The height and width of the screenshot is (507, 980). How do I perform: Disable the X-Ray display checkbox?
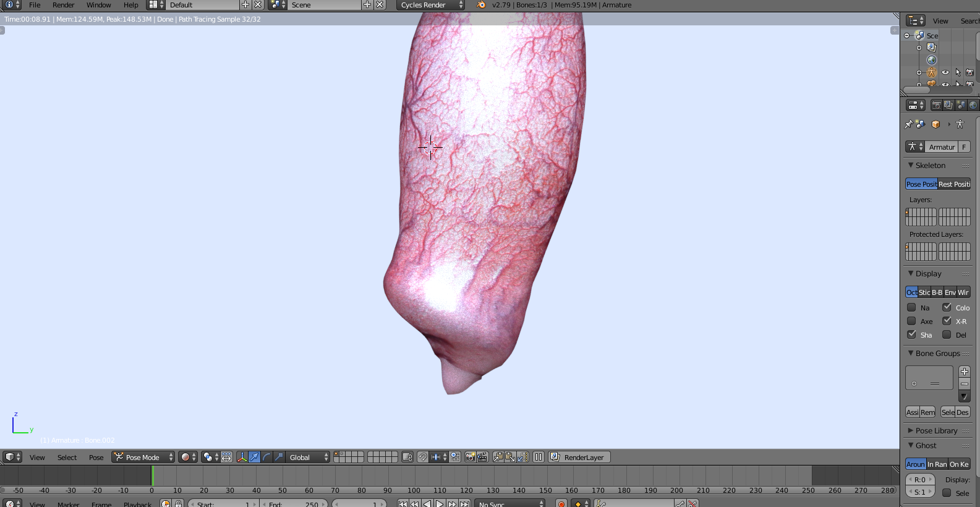pos(947,321)
